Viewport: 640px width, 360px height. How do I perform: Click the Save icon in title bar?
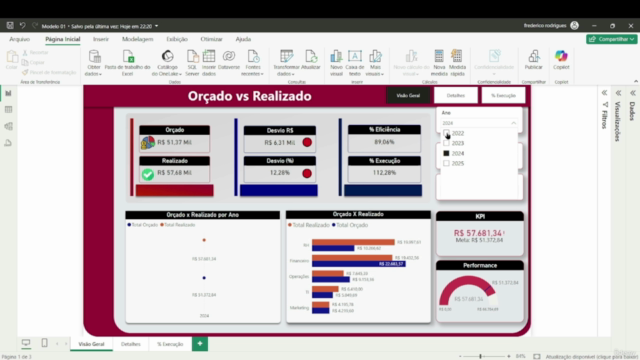pos(10,26)
